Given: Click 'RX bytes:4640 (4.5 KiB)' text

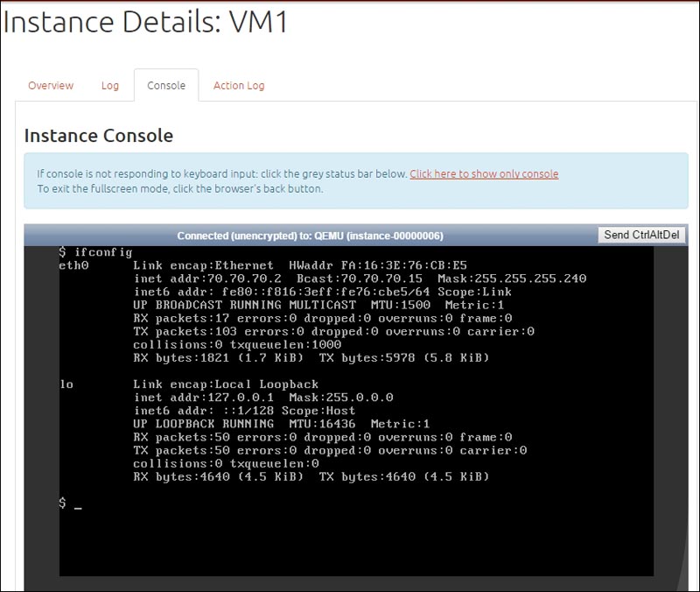Looking at the screenshot, I should tap(218, 476).
